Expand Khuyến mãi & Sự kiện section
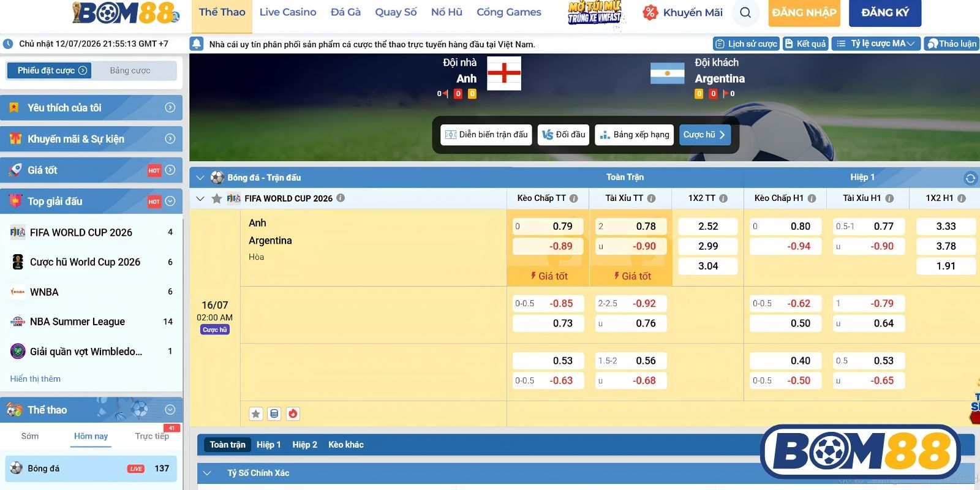This screenshot has height=490, width=980. click(91, 139)
